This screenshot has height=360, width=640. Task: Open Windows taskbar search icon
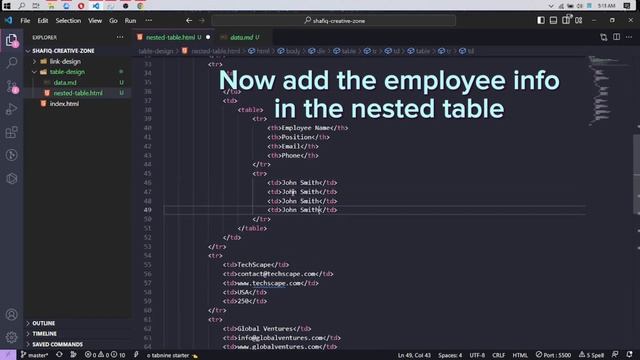[x=22, y=6]
